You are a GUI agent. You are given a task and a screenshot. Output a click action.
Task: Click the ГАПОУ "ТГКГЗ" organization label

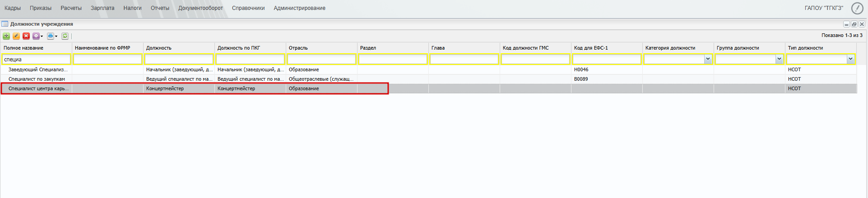pyautogui.click(x=824, y=8)
